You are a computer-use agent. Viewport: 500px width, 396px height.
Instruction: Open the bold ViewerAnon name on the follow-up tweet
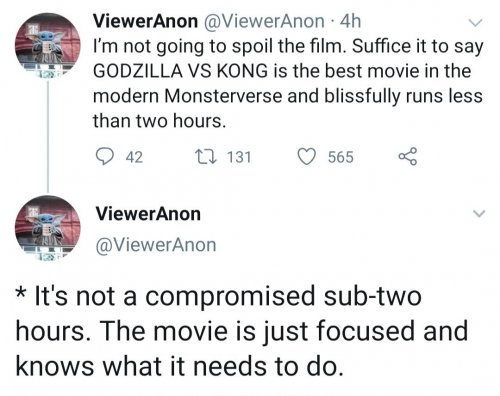point(148,214)
